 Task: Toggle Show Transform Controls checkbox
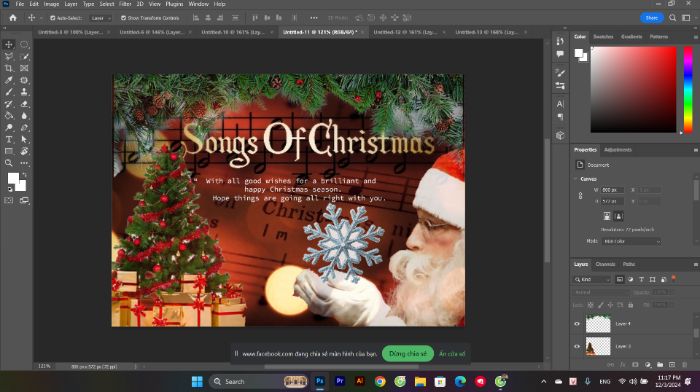click(124, 18)
